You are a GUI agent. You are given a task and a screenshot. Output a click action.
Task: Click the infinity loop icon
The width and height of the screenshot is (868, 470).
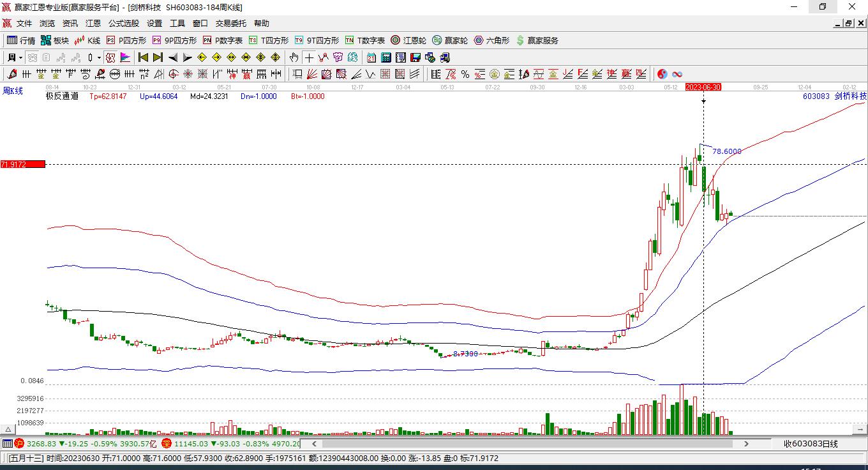point(677,74)
